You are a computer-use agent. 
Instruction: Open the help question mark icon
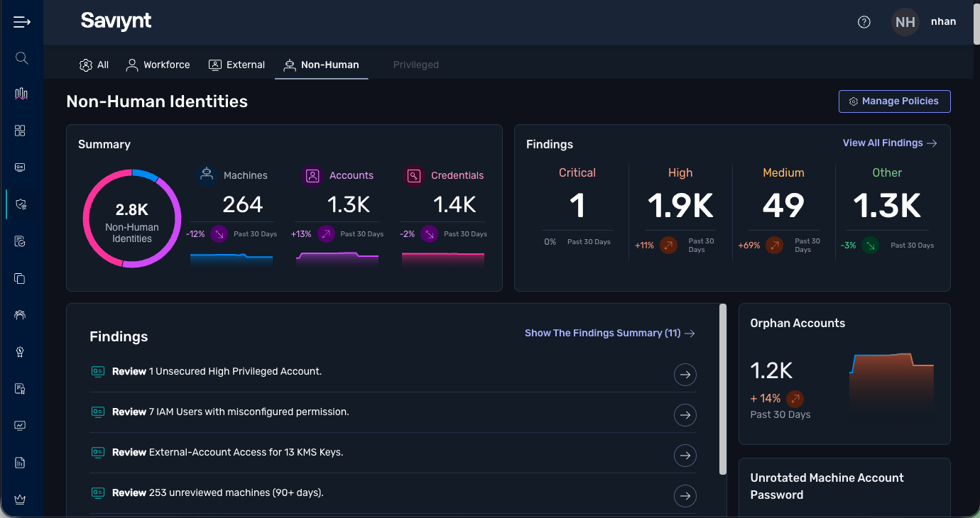pyautogui.click(x=864, y=22)
